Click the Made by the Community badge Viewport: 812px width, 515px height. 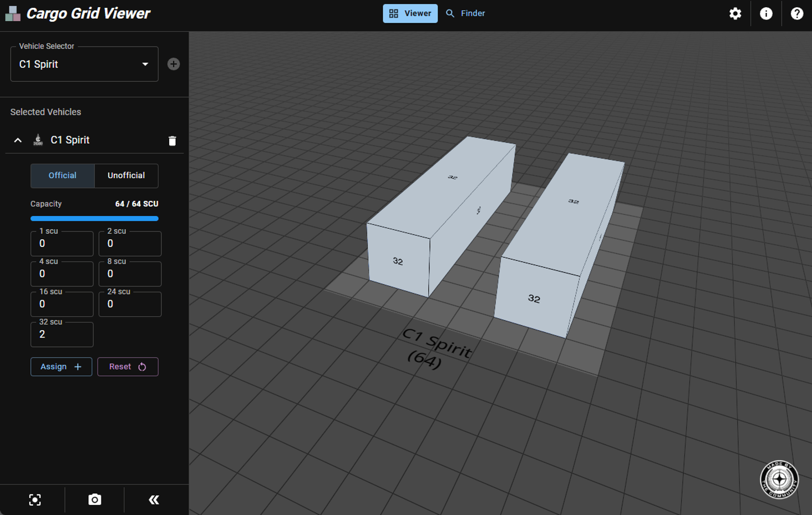pos(779,479)
